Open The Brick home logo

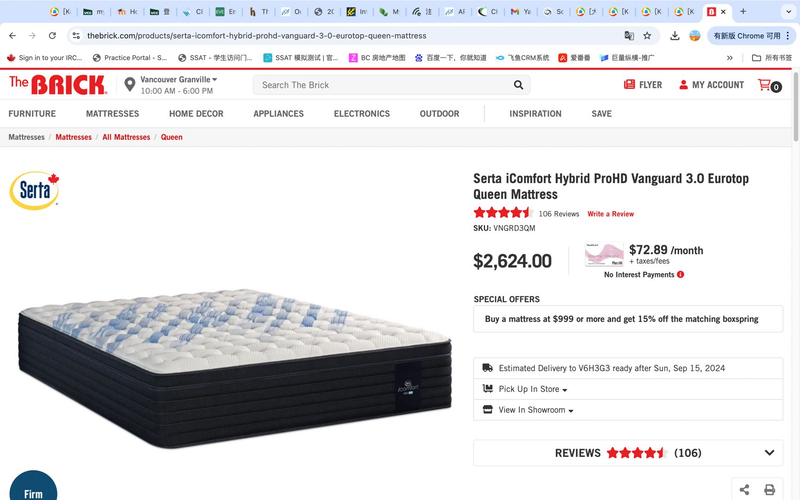coord(58,85)
